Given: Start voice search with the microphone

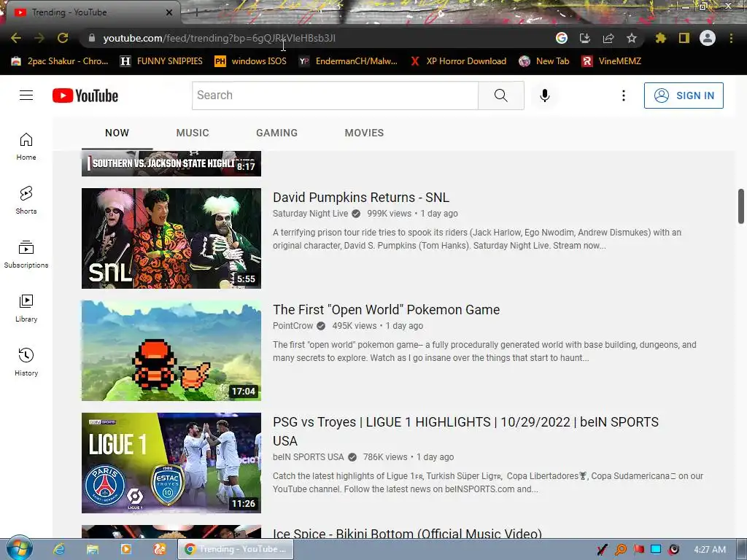Looking at the screenshot, I should [x=544, y=96].
